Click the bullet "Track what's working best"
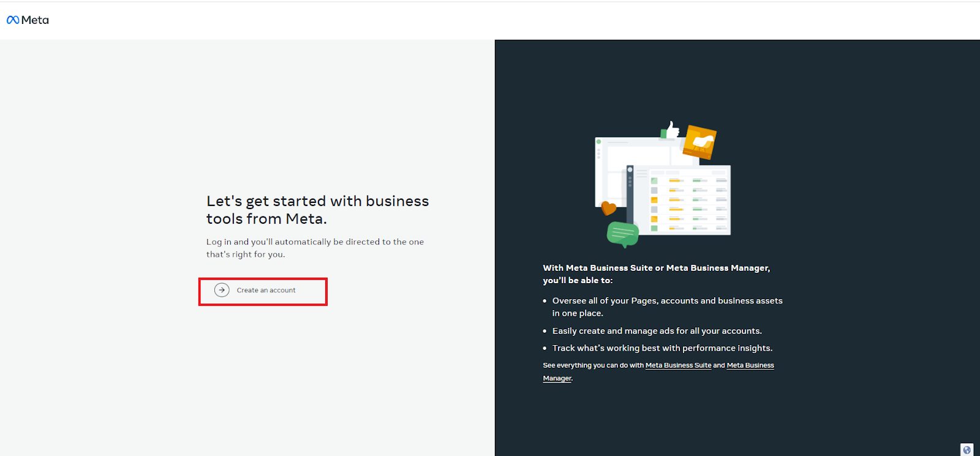 [662, 348]
